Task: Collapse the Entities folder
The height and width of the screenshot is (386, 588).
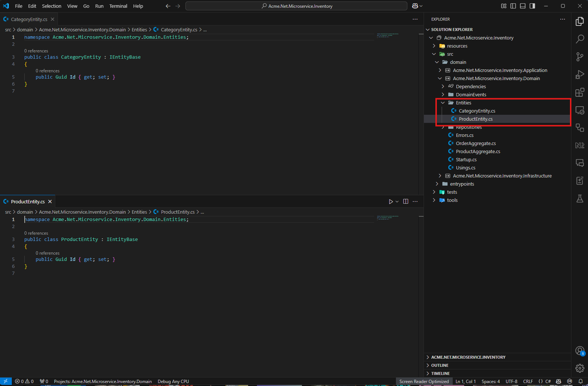Action: tap(443, 103)
